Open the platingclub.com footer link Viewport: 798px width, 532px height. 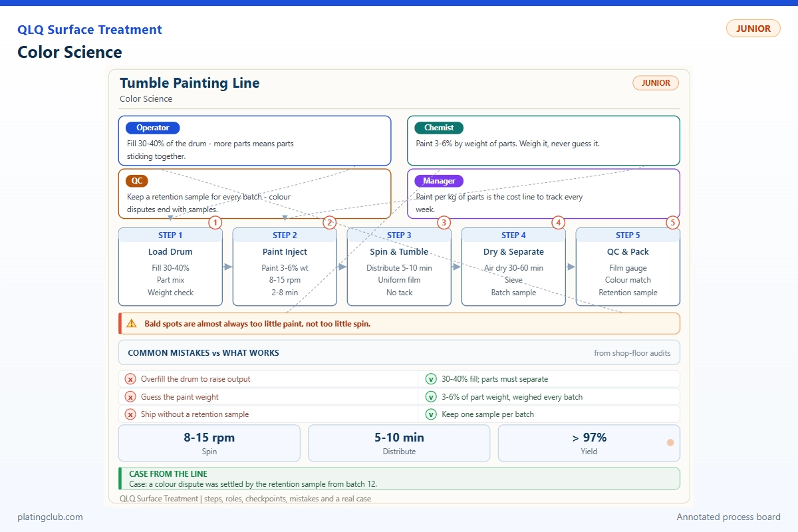tap(50, 517)
